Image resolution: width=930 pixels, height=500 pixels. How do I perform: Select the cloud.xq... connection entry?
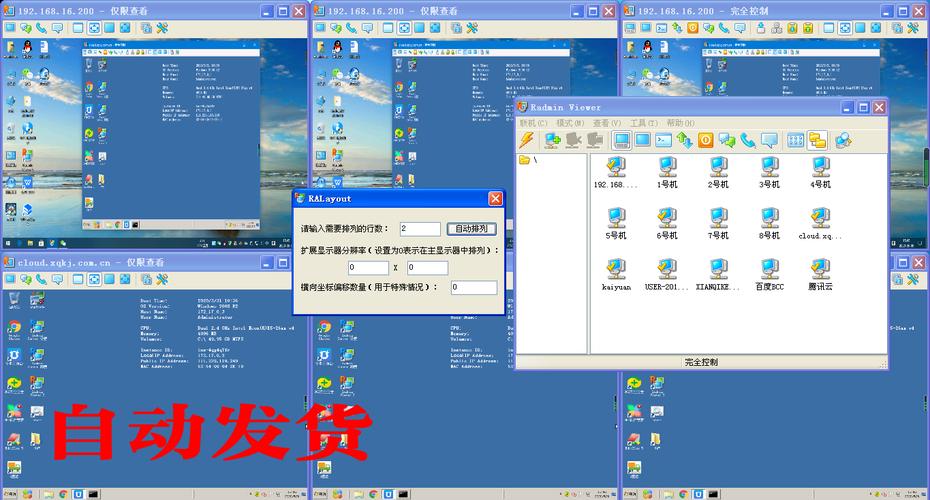point(820,224)
